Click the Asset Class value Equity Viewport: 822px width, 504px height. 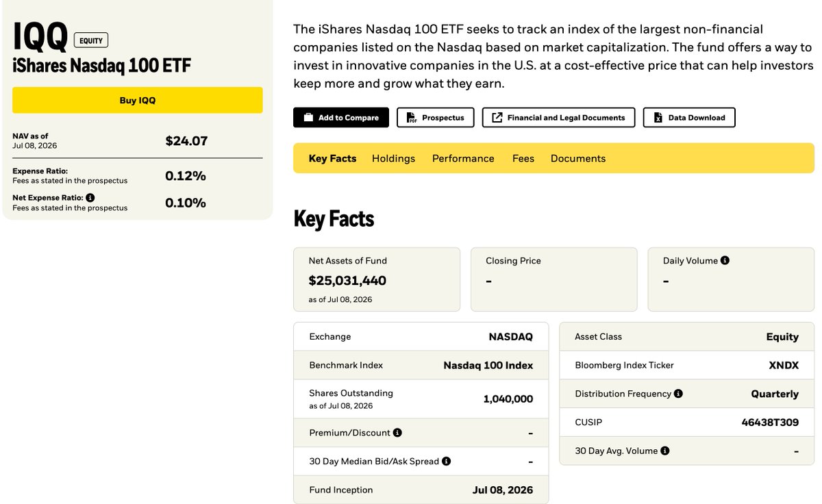click(782, 337)
